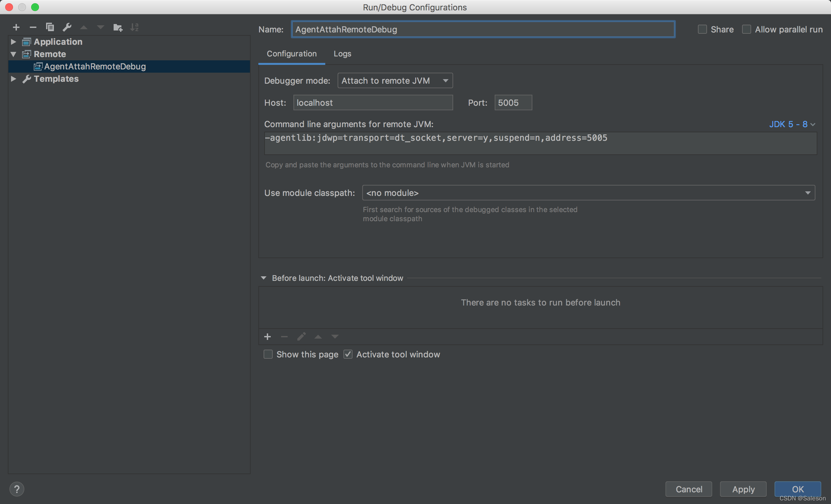Switch to Configuration tab
831x504 pixels.
[292, 54]
